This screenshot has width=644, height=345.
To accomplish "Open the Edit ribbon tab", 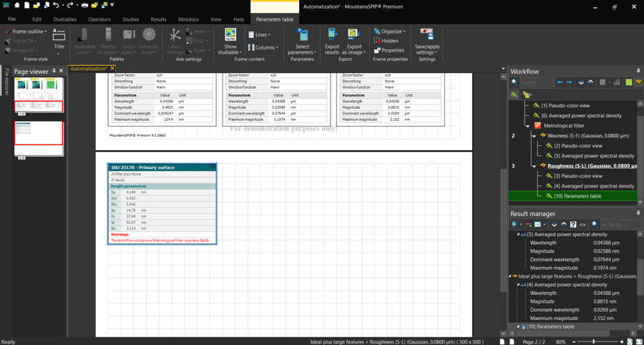I will coord(37,19).
